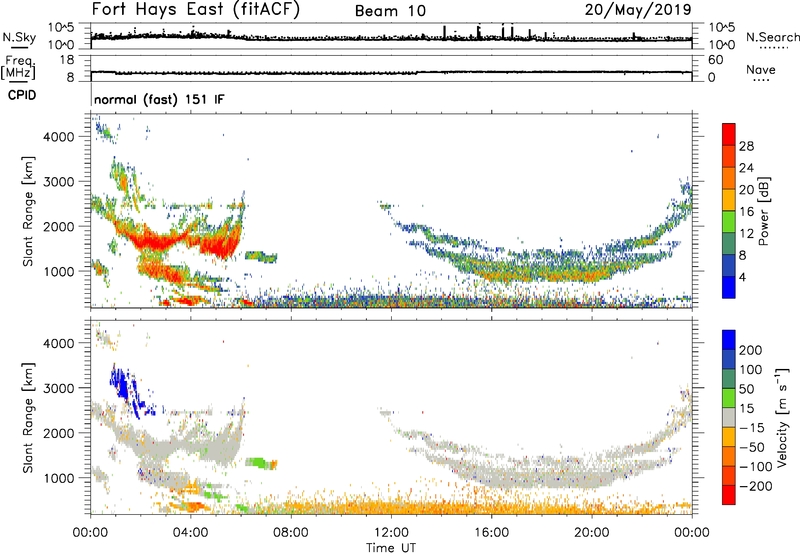The image size is (800, 554).
Task: Select the 'Freq. [MHz]' axis label
Action: [x=18, y=68]
